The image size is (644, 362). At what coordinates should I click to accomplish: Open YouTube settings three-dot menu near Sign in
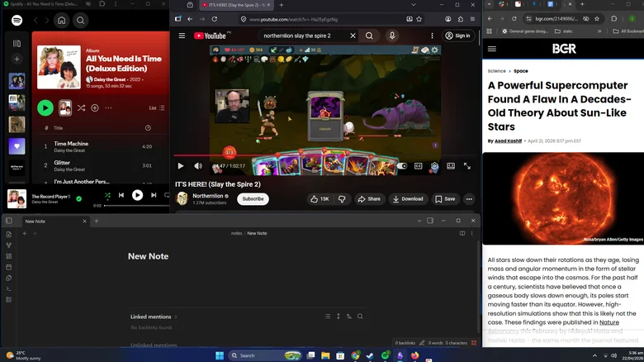(x=432, y=36)
